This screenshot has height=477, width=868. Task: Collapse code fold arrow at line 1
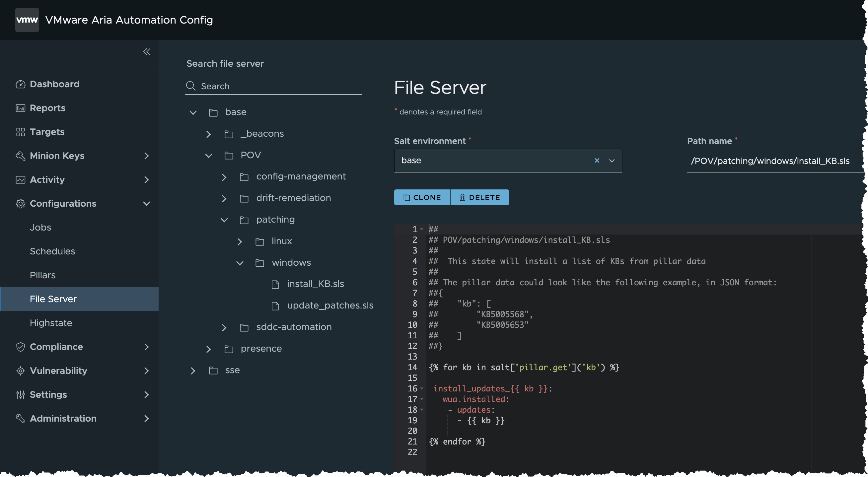421,229
